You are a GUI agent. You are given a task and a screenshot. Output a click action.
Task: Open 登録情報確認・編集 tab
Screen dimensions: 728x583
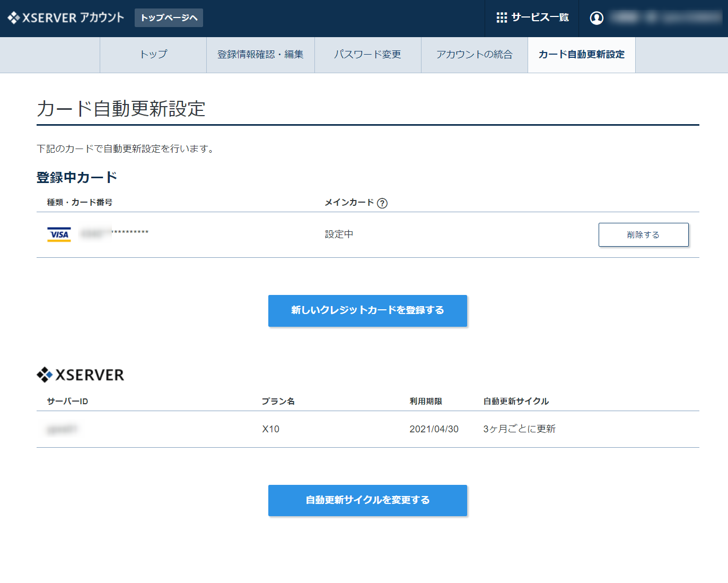tap(260, 55)
